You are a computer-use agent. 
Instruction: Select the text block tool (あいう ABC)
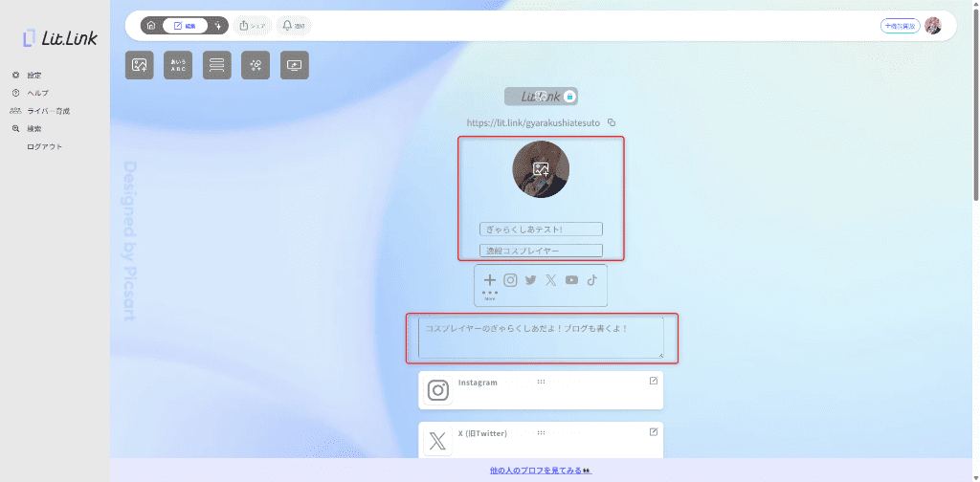(x=178, y=65)
